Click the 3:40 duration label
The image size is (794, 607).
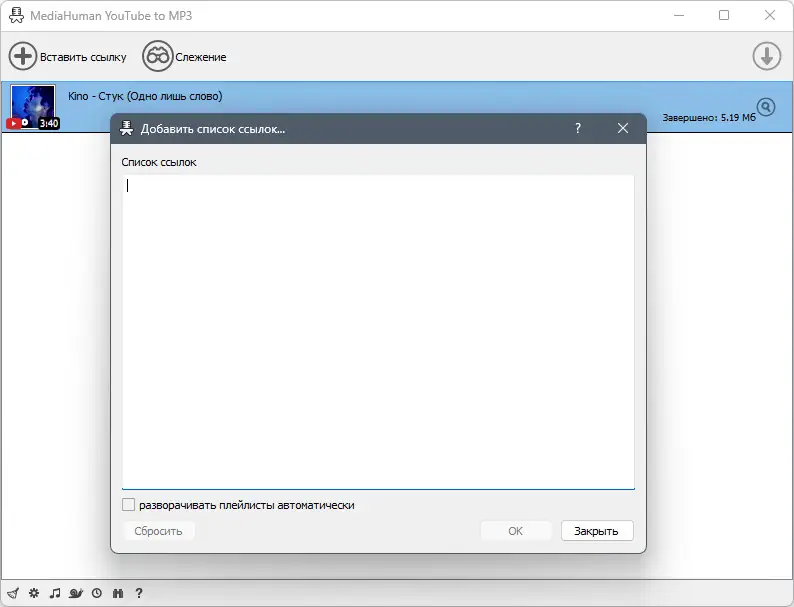pos(49,124)
